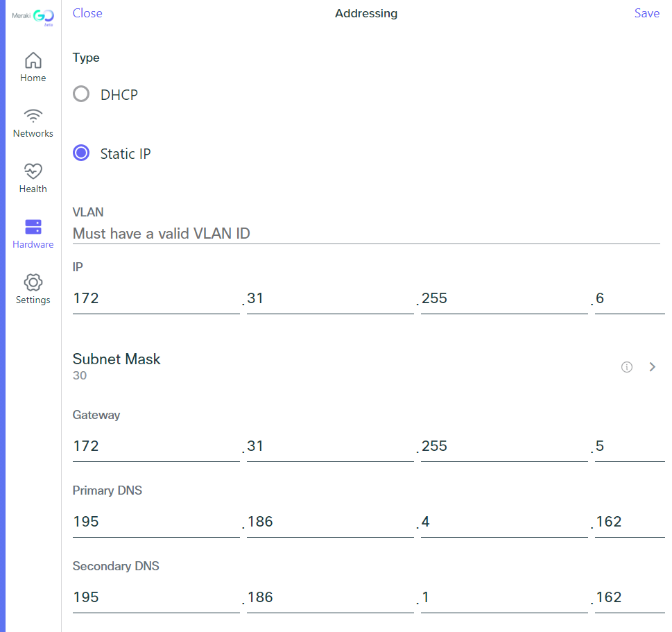Image resolution: width=672 pixels, height=632 pixels.
Task: Expand Subnet Mask chevron arrow
Action: [x=652, y=367]
